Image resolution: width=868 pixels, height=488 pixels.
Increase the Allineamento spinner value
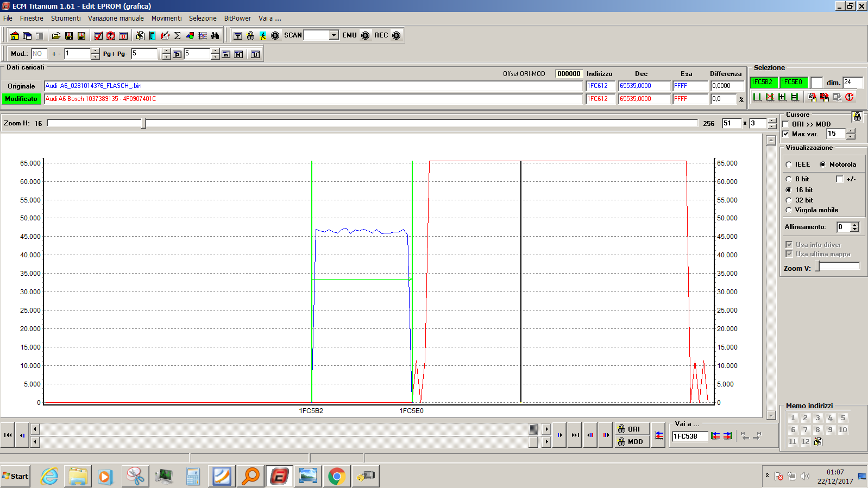point(855,225)
